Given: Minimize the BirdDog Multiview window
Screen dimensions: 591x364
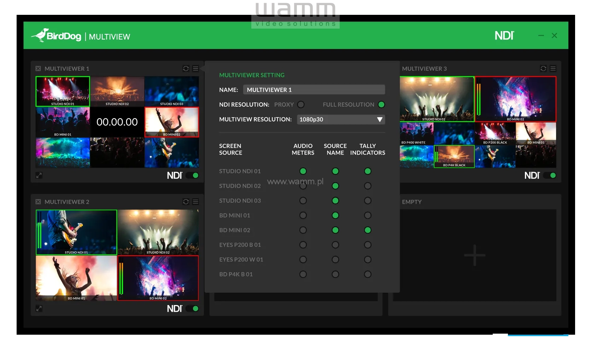Looking at the screenshot, I should 541,36.
